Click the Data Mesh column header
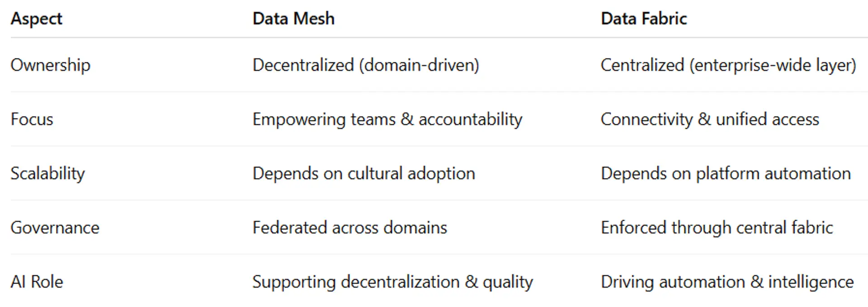868x307 pixels. [x=293, y=19]
